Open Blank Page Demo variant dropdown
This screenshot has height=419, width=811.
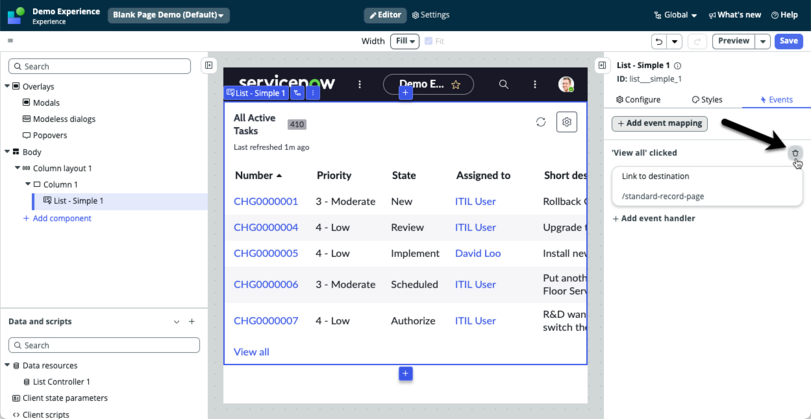click(x=169, y=16)
